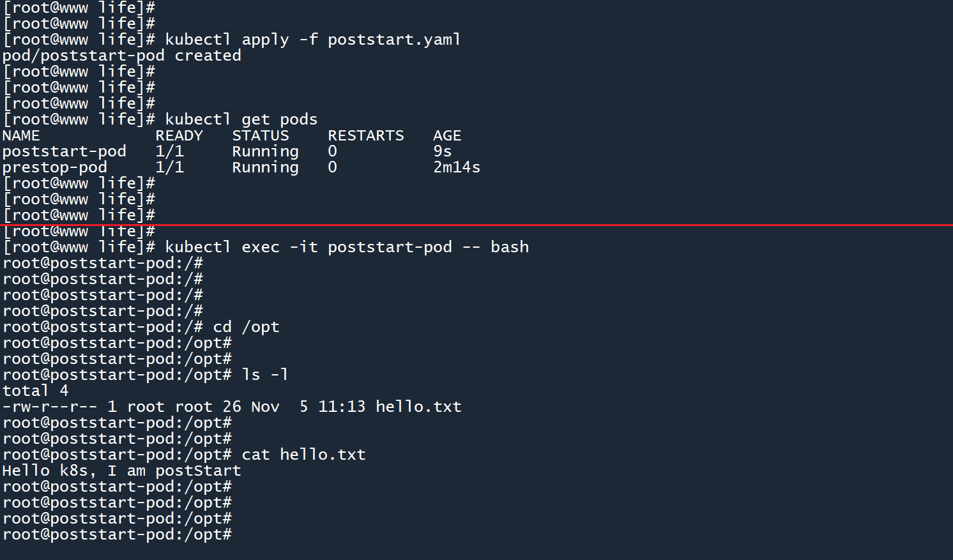The height and width of the screenshot is (560, 953).
Task: Click the -rw-r--r-- file permissions text
Action: pos(50,407)
